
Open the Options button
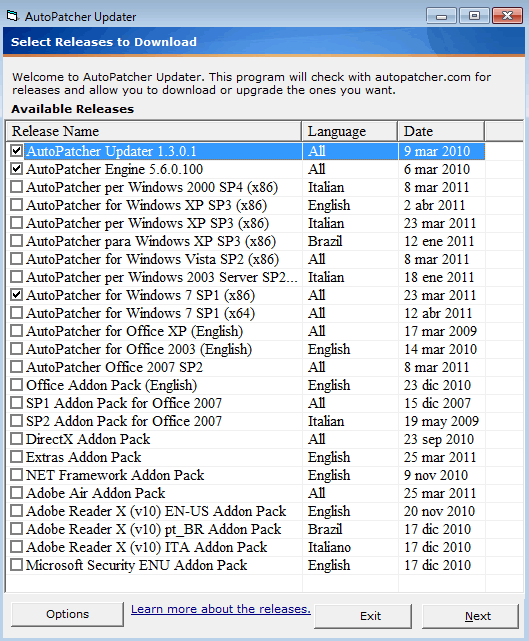coord(67,614)
